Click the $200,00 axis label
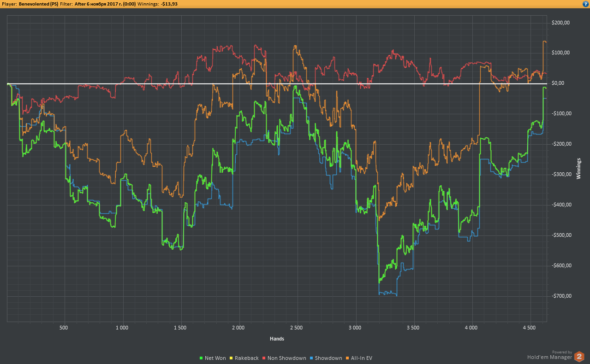This screenshot has height=364, width=590. (561, 23)
